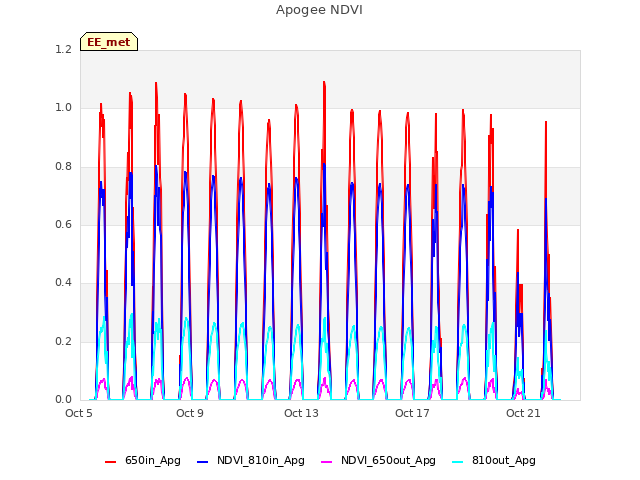Toggle the 650in_Apg legend entry

coord(143,461)
